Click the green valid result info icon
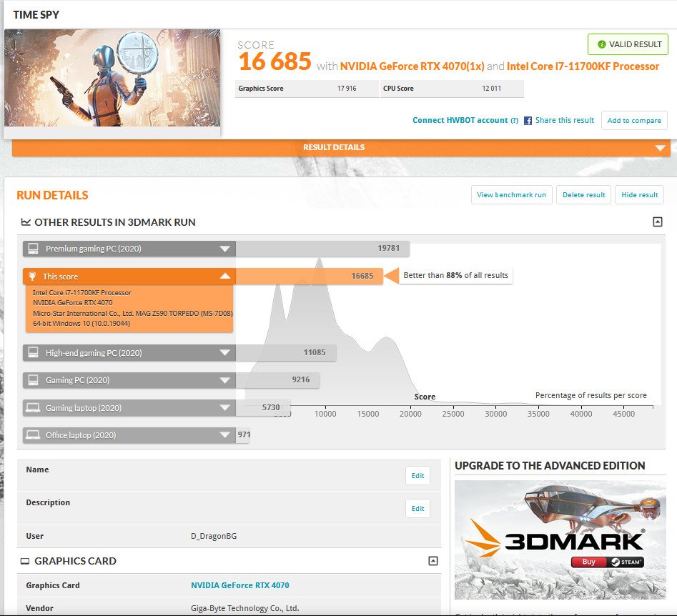The image size is (677, 616). point(601,44)
